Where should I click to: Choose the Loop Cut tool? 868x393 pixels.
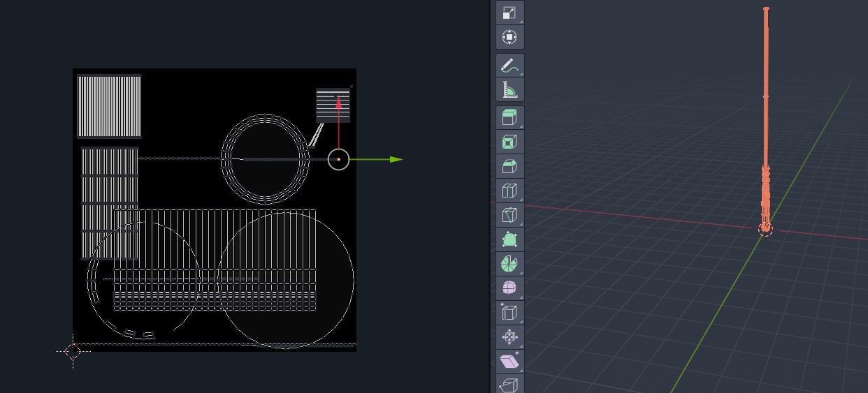pos(509,191)
